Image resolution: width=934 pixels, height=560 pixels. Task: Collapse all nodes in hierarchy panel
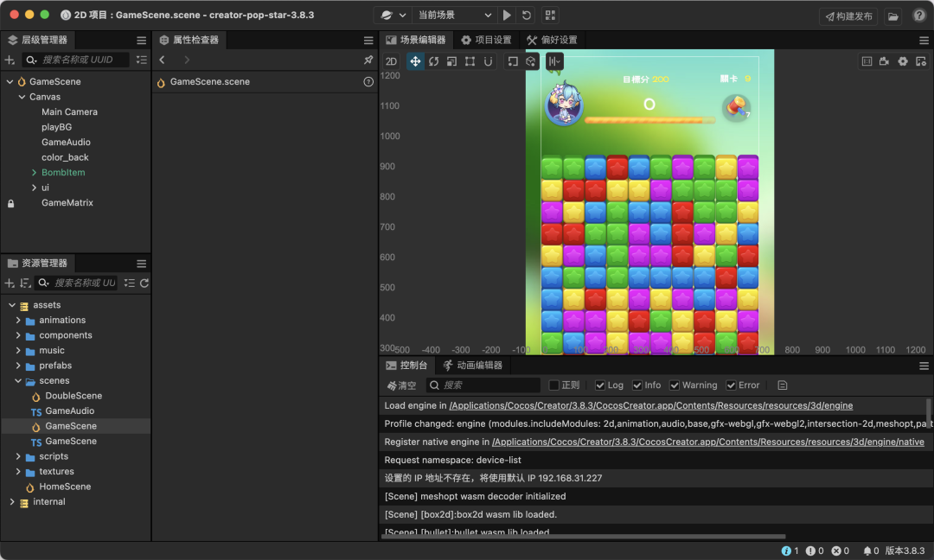click(x=141, y=60)
